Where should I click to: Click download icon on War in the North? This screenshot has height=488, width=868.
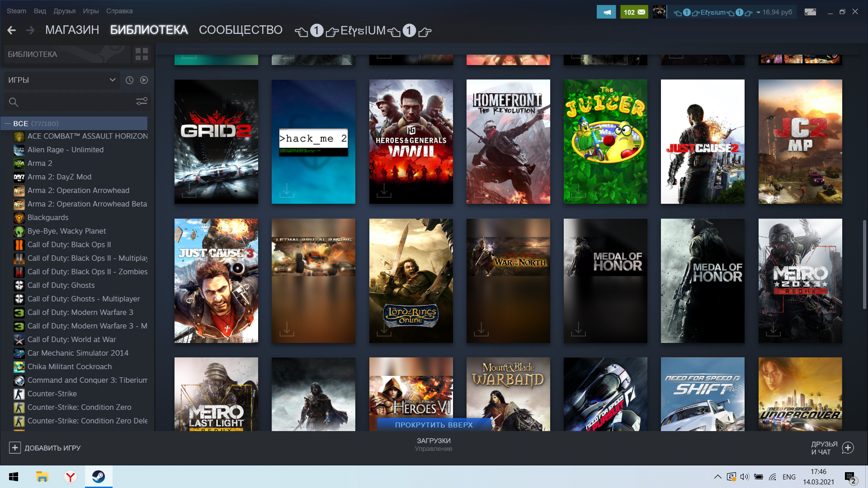click(x=481, y=329)
